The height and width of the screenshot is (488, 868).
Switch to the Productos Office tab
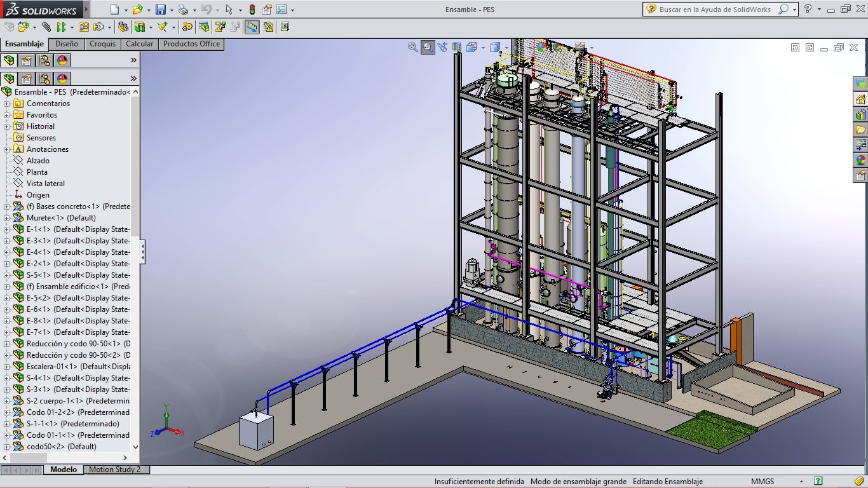(x=191, y=44)
